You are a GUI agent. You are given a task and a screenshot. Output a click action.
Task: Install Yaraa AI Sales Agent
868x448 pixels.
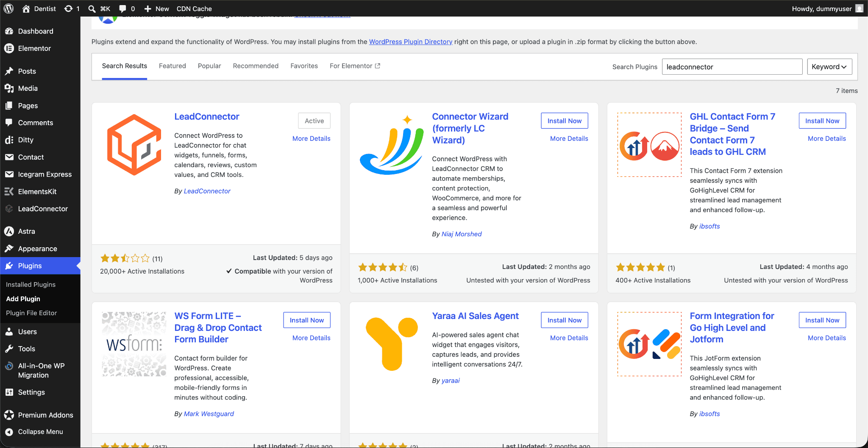coord(565,320)
